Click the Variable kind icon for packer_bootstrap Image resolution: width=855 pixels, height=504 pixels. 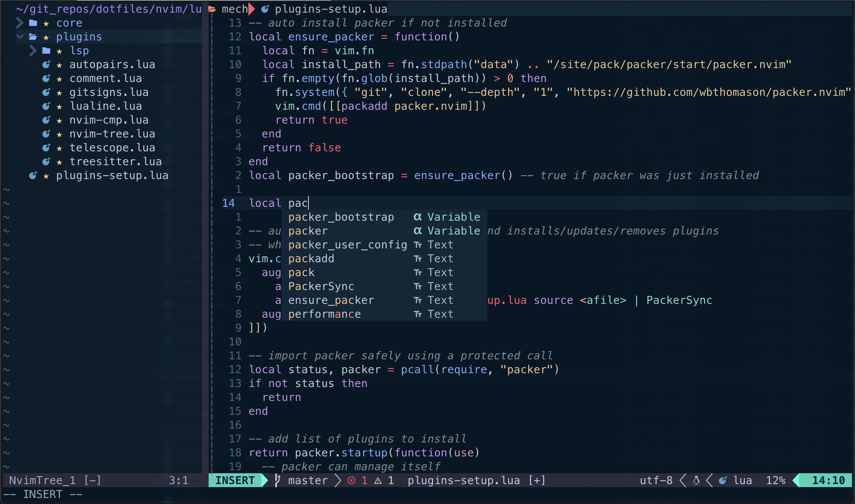click(418, 217)
